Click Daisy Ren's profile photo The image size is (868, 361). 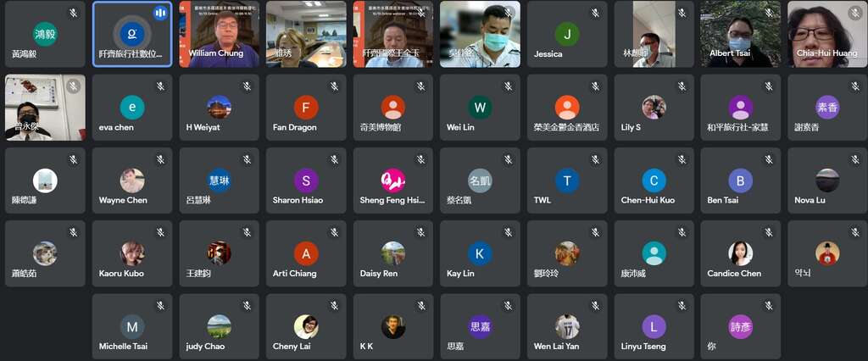393,253
